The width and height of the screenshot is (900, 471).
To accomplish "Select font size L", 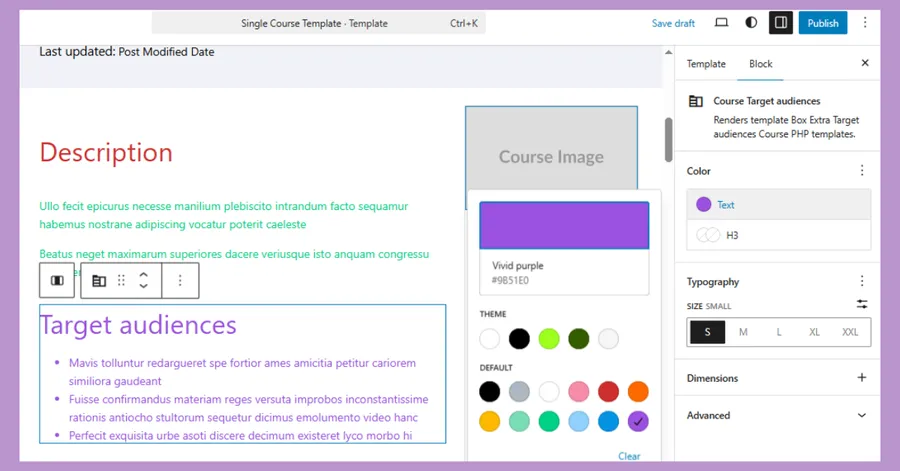I will [x=779, y=332].
